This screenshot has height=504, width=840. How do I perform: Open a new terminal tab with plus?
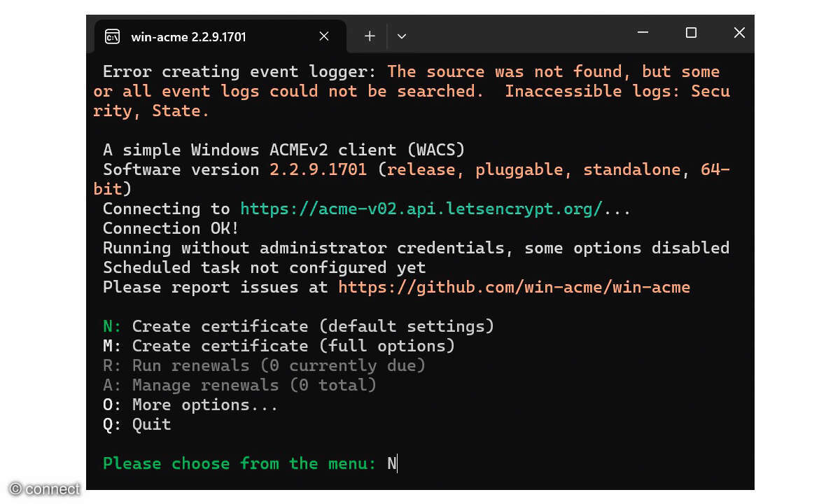click(370, 36)
